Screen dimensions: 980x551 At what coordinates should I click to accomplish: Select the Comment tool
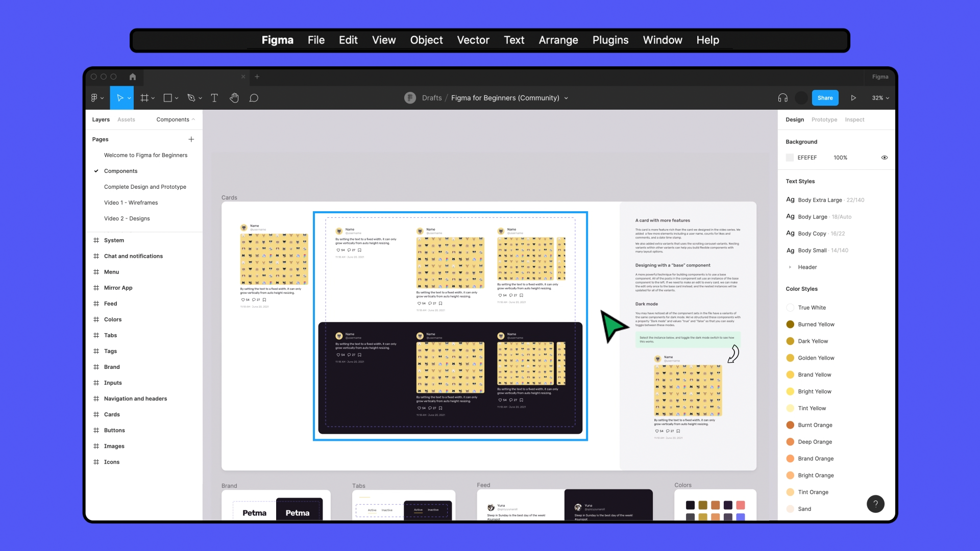[x=254, y=98]
